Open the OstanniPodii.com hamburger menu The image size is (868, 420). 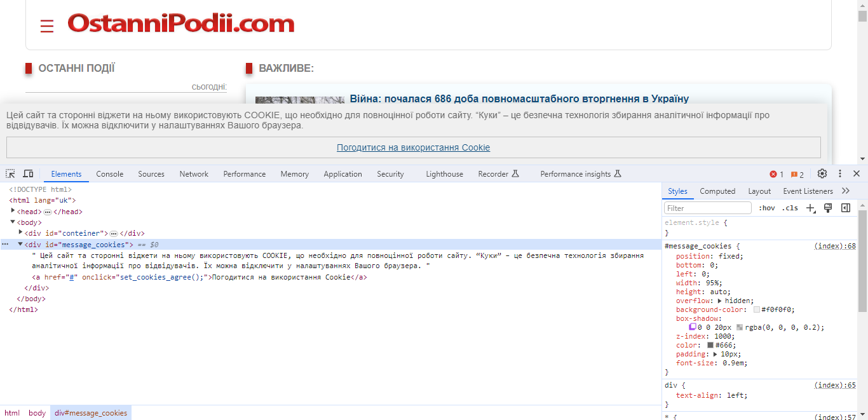click(47, 25)
